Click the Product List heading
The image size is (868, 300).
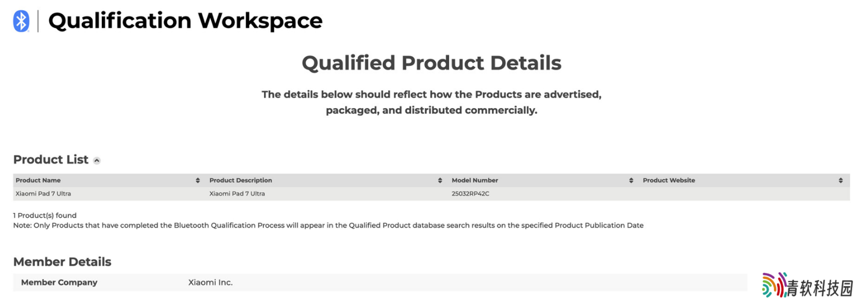click(51, 160)
